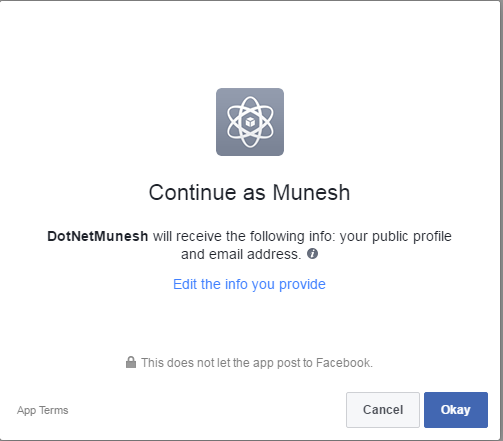Screen dimensions: 503x441
Task: Click the Continue as Munesh heading
Action: (x=249, y=193)
